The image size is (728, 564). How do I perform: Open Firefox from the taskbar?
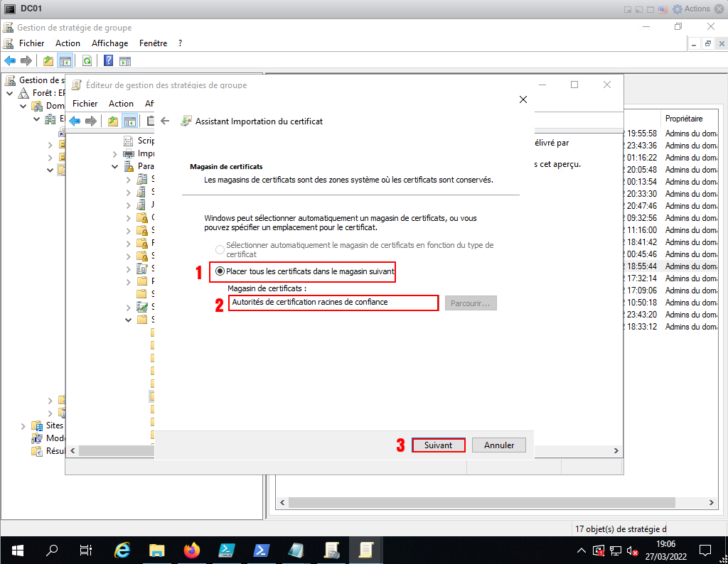pos(192,550)
